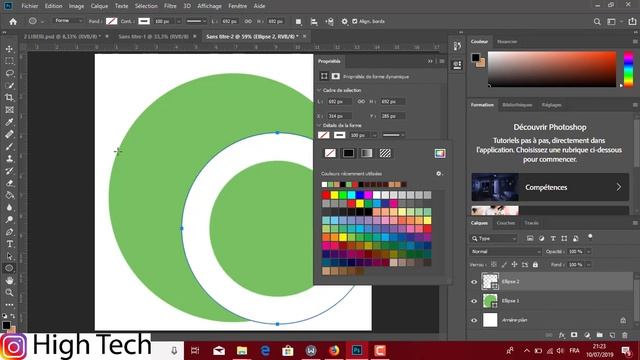Select the Clone Stamp tool

(x=9, y=159)
